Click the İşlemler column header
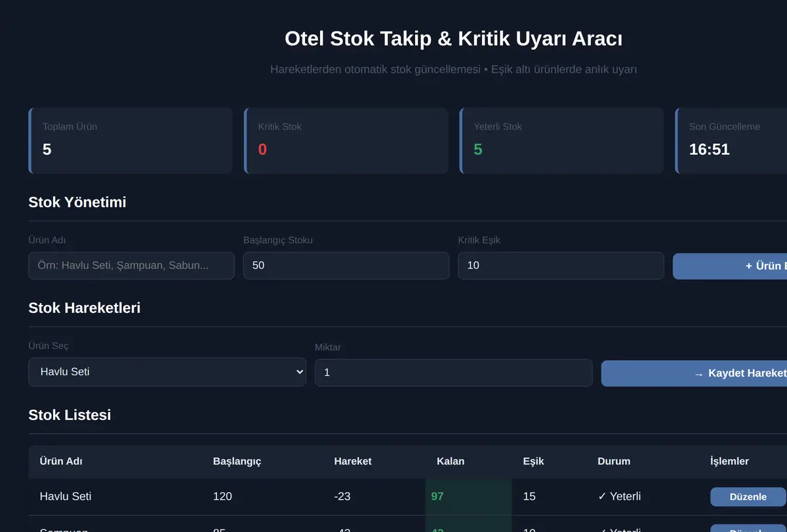The height and width of the screenshot is (532, 787). (x=729, y=461)
